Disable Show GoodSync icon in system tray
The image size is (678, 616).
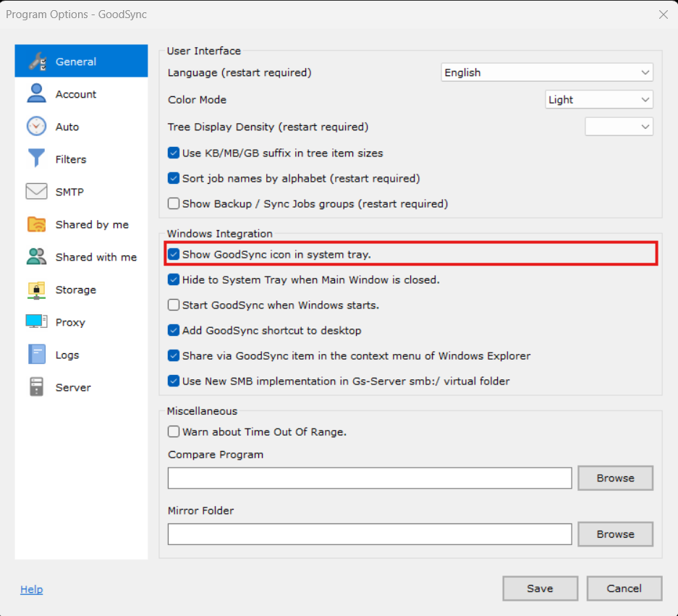click(x=174, y=255)
